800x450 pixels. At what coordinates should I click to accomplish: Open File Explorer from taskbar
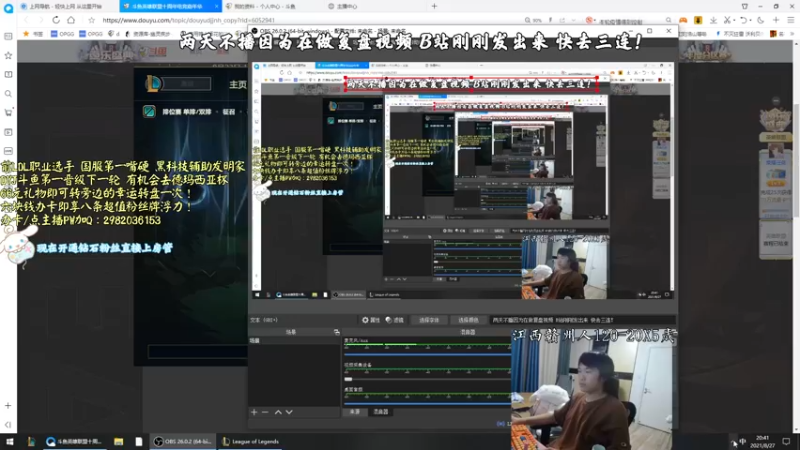pos(118,441)
